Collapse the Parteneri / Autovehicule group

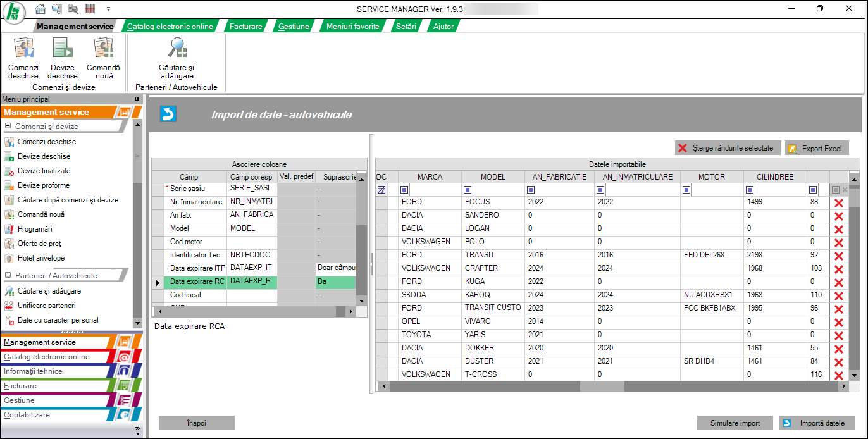tap(8, 276)
